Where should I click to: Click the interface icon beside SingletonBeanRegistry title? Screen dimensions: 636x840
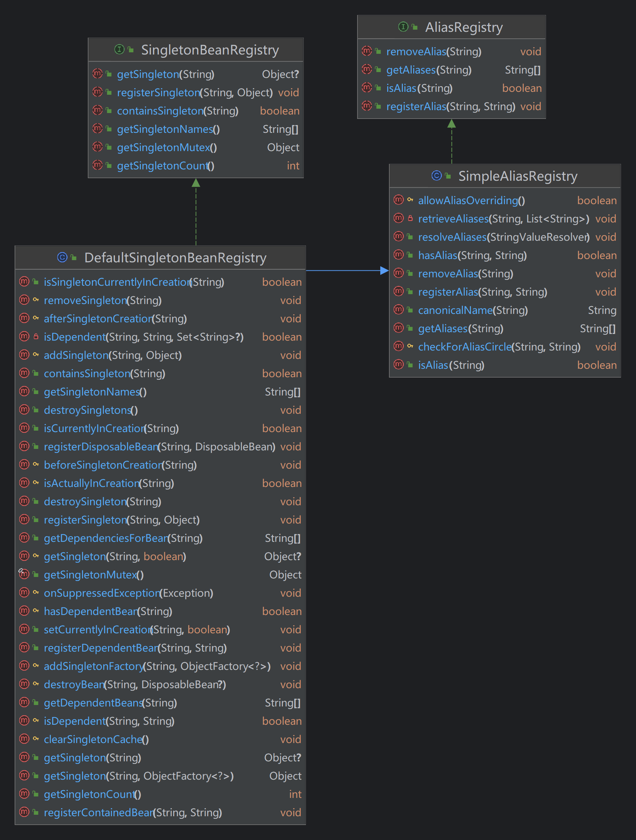coord(119,49)
